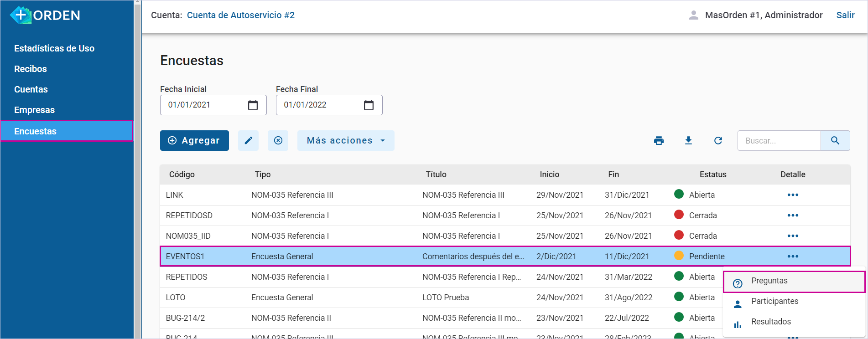
Task: Open the Fecha Final calendar picker
Action: (369, 105)
